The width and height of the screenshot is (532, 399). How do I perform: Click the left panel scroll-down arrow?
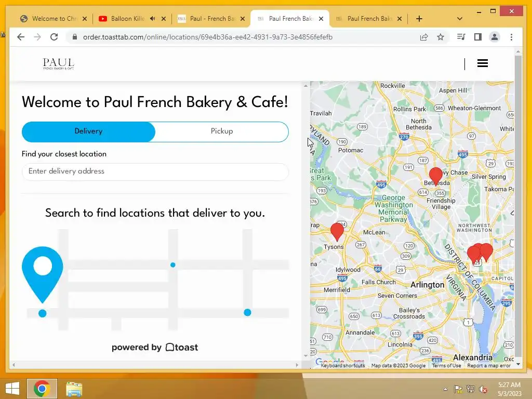[305, 356]
